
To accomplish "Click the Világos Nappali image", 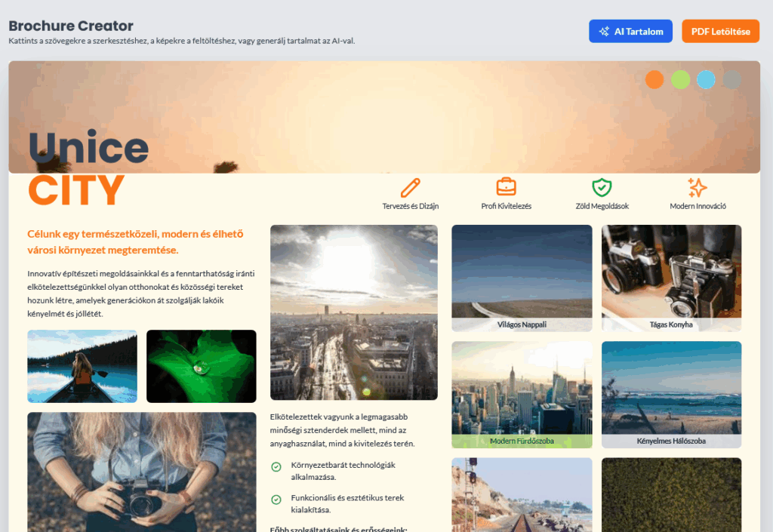I will (x=522, y=272).
